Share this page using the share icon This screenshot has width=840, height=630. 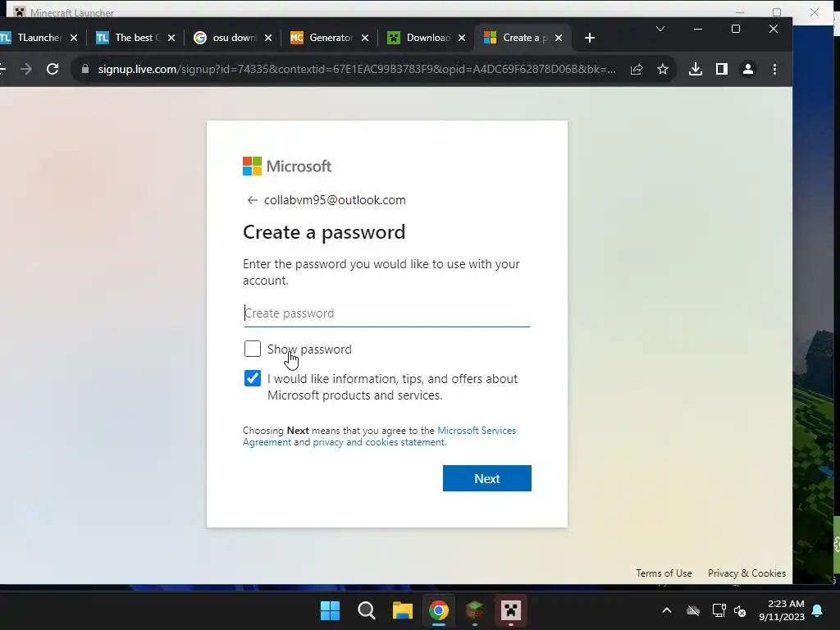coord(637,69)
